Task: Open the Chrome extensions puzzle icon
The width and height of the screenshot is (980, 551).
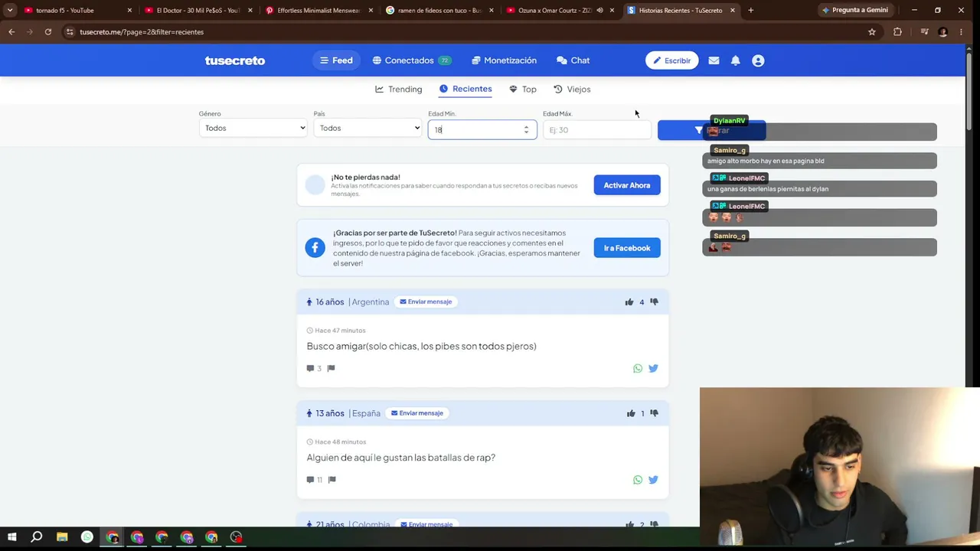Action: coord(897,31)
